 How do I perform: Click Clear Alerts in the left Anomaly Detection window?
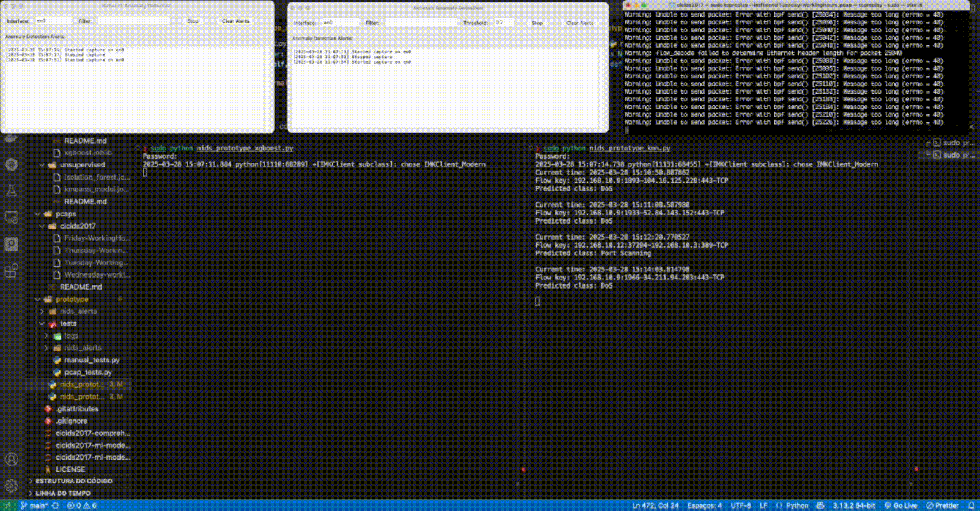(x=236, y=21)
